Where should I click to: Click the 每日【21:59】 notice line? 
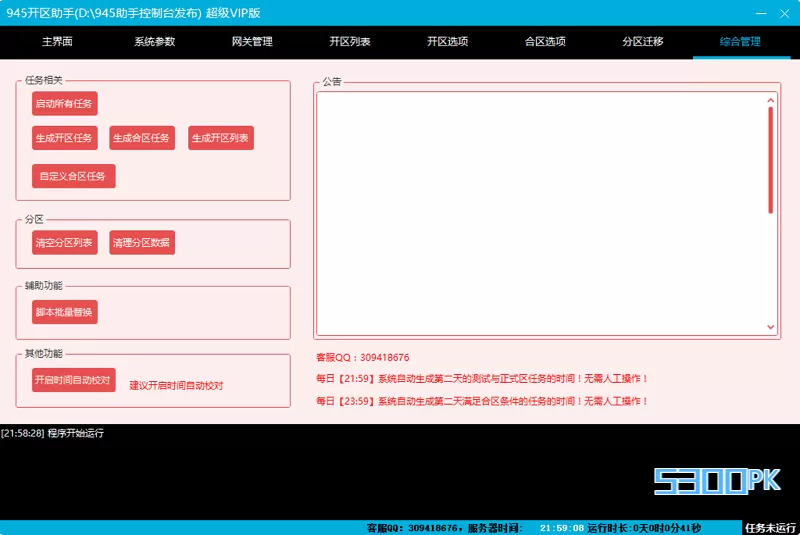pyautogui.click(x=482, y=378)
